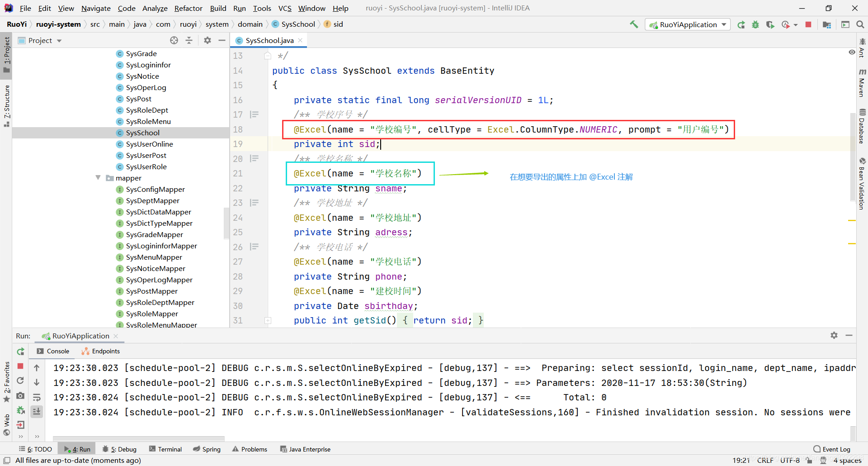Switch to Endpoints tab in Run window
Image resolution: width=868 pixels, height=466 pixels.
(x=101, y=351)
